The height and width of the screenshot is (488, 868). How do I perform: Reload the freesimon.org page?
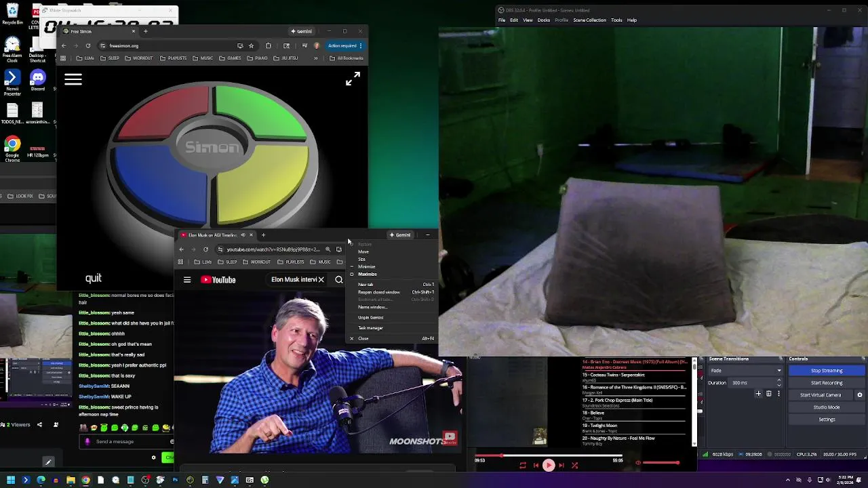click(88, 45)
